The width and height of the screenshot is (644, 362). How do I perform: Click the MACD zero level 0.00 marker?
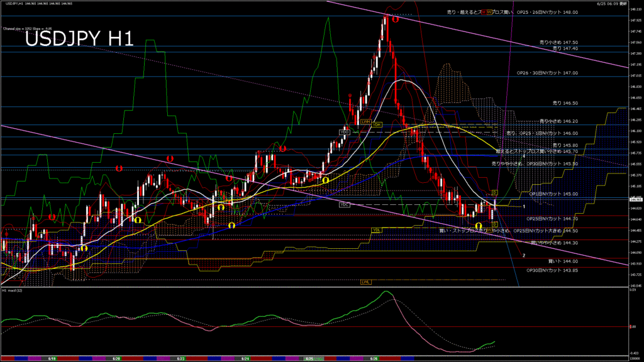click(633, 327)
